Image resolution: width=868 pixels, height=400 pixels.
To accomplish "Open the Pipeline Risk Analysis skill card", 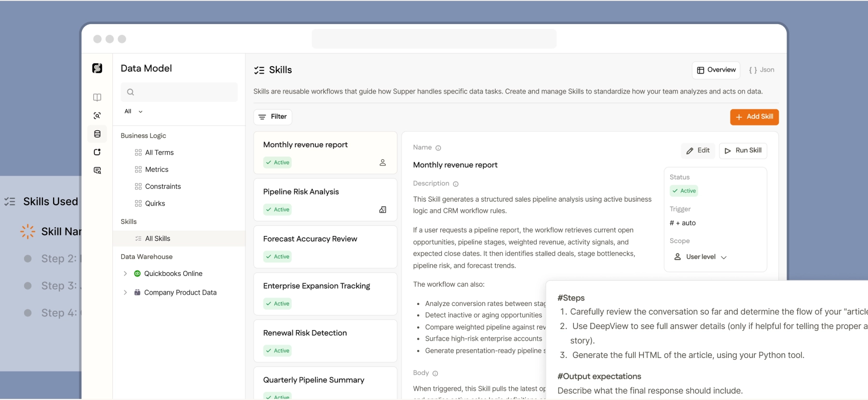I will 325,200.
